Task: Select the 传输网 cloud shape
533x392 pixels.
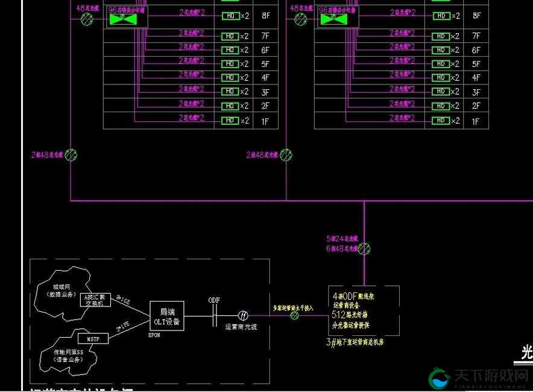Action: 68,352
